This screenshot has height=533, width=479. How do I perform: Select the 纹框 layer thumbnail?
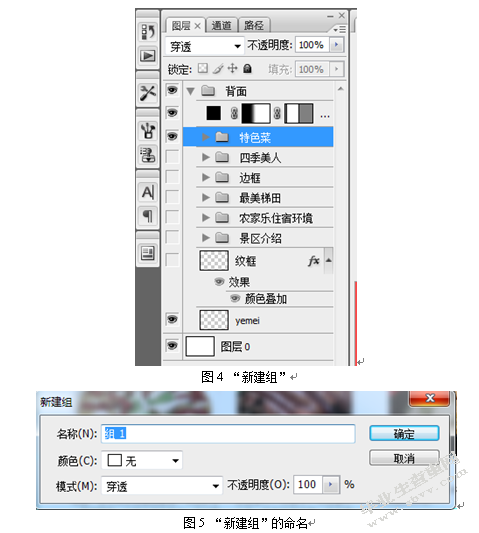214,261
